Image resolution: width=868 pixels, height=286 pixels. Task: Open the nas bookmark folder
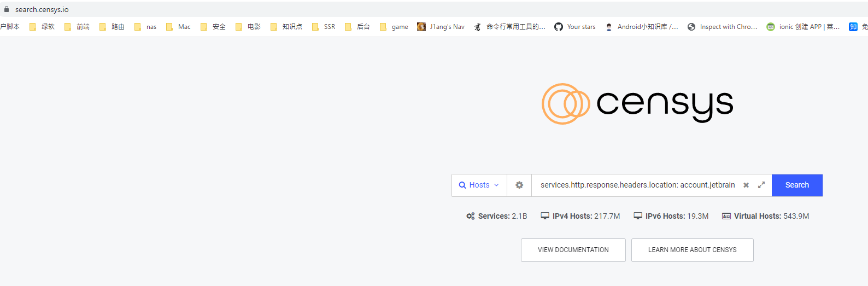(145, 27)
